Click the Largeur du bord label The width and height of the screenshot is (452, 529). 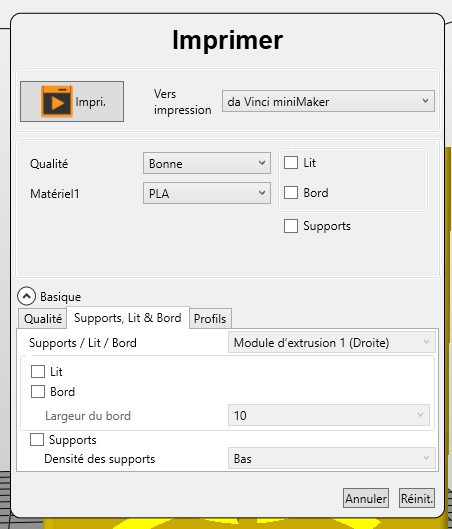click(x=88, y=416)
